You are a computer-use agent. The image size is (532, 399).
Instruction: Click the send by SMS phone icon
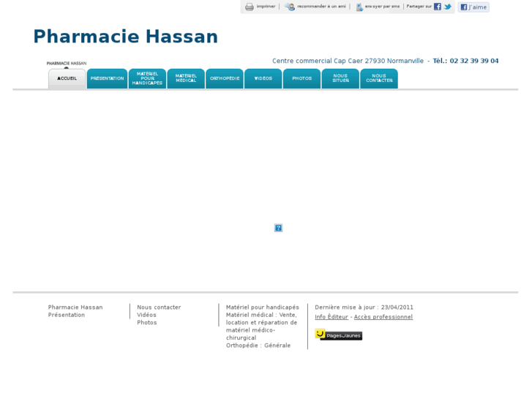point(359,7)
